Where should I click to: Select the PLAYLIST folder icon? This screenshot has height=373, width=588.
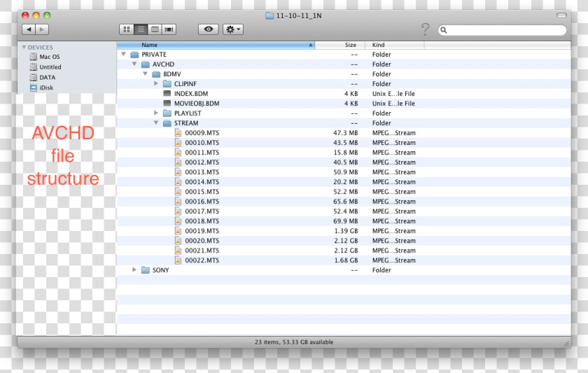click(167, 113)
